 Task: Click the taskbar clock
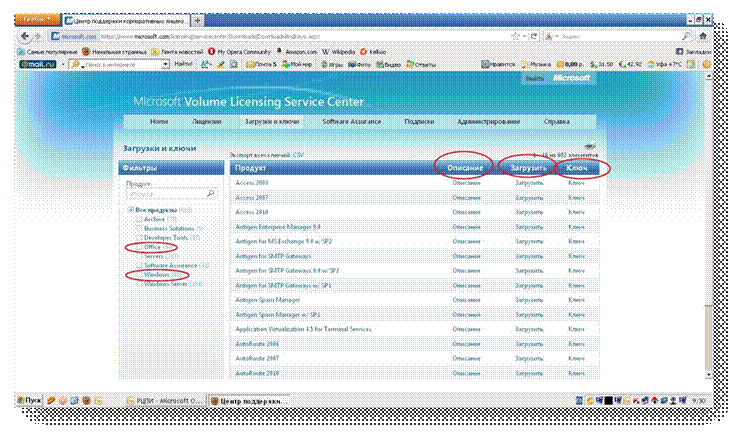[699, 400]
